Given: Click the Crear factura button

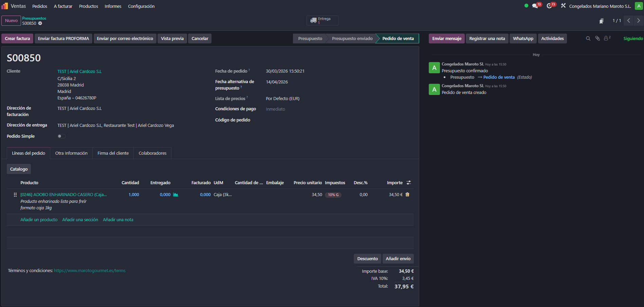Looking at the screenshot, I should (x=17, y=39).
